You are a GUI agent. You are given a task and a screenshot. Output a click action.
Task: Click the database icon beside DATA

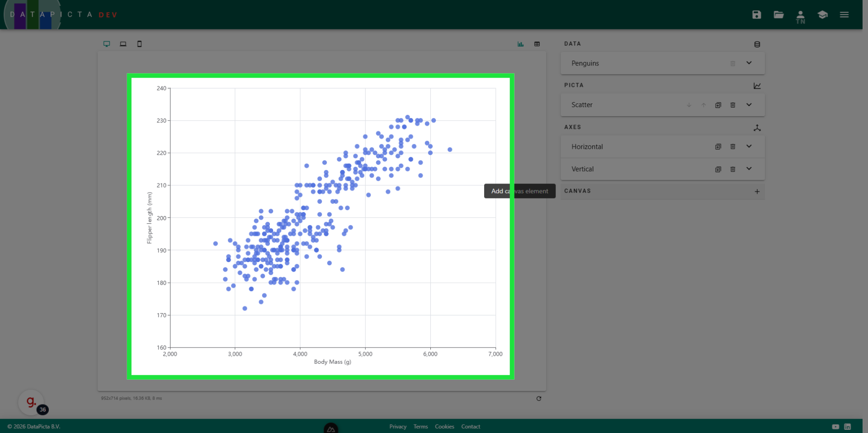(x=757, y=44)
